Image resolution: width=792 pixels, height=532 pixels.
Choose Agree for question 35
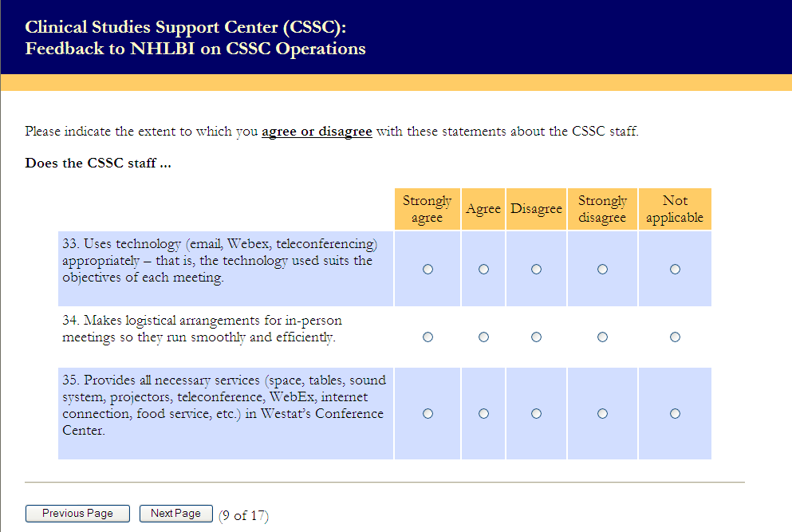[483, 414]
